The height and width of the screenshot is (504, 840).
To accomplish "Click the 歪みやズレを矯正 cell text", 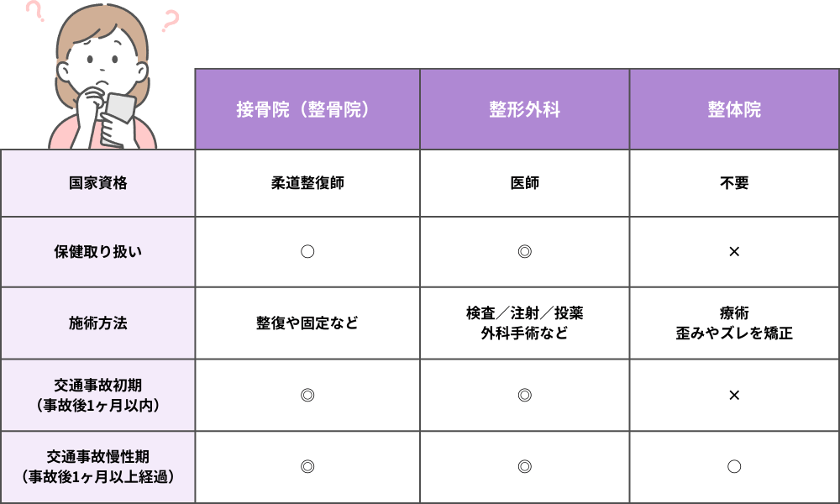I will pyautogui.click(x=734, y=333).
